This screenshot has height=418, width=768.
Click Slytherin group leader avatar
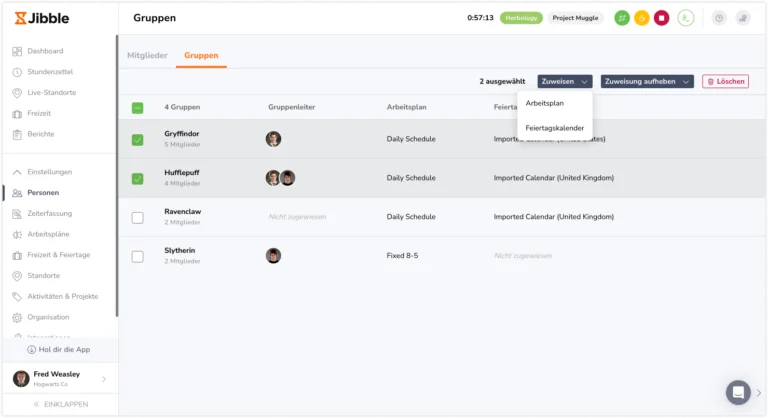coord(273,256)
